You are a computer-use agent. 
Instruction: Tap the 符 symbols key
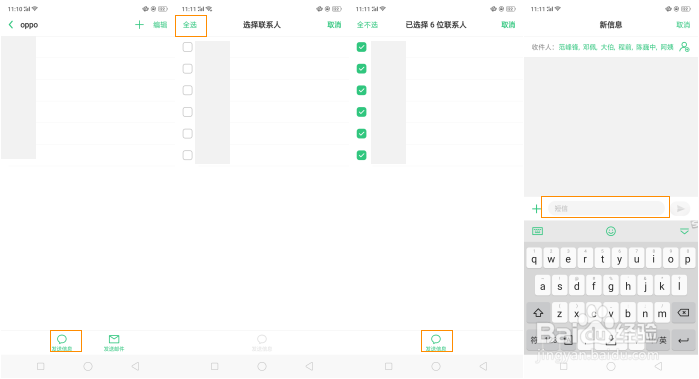[x=534, y=340]
